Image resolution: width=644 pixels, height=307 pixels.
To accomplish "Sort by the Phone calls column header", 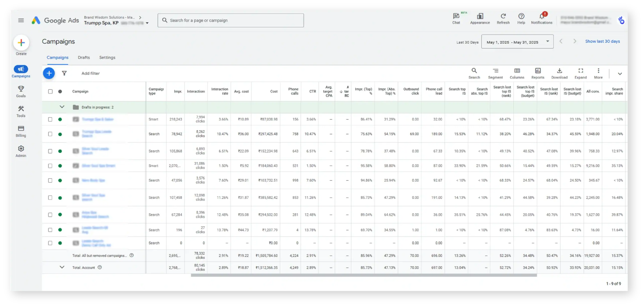I will point(293,91).
